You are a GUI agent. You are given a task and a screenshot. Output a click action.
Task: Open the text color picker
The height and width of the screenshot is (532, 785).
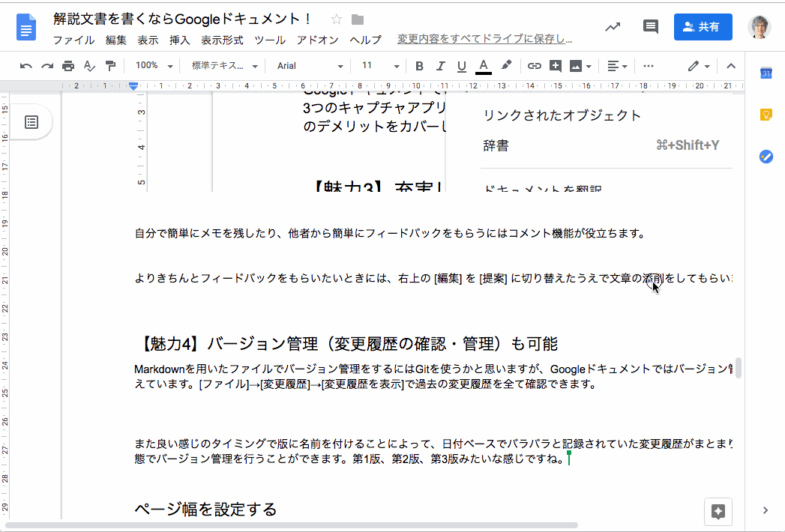coord(483,66)
